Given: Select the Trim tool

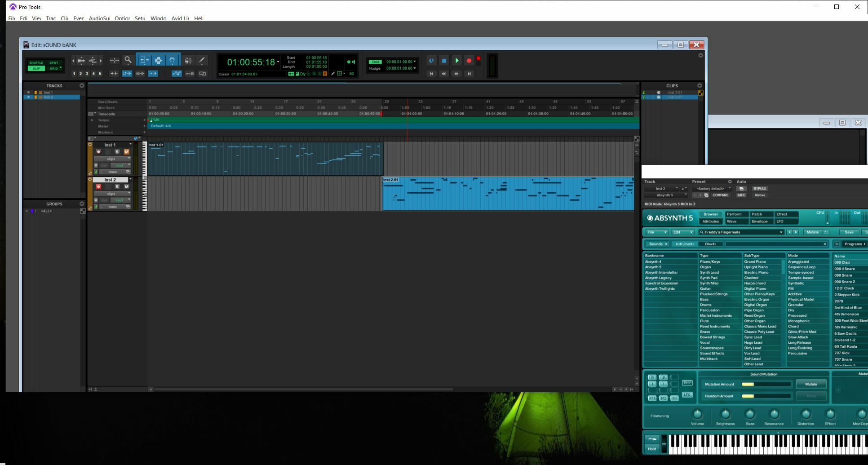Looking at the screenshot, I should pos(144,60).
